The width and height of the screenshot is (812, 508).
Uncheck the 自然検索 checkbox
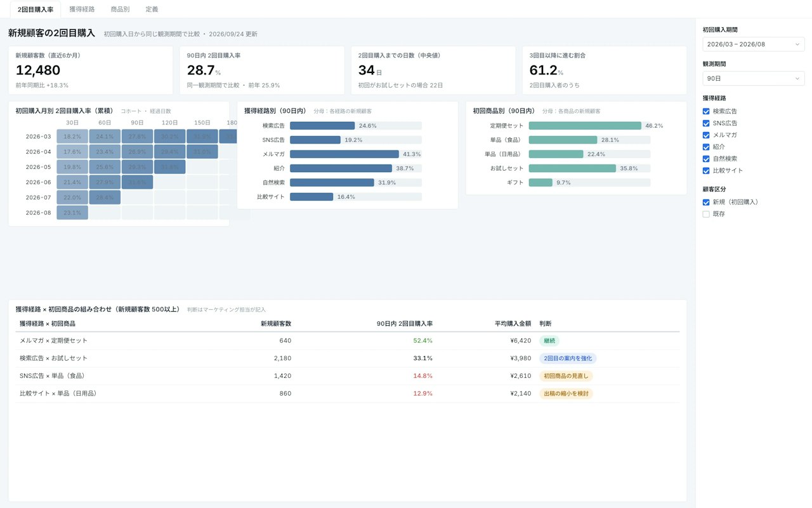[x=706, y=159]
